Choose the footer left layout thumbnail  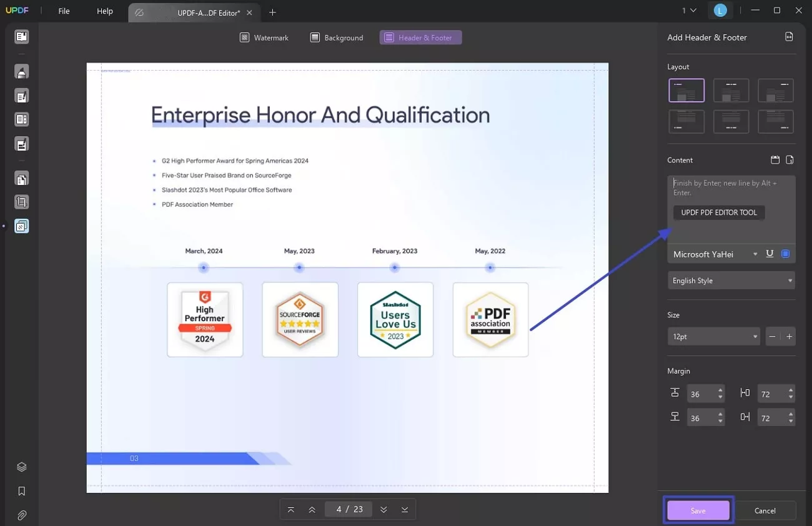[x=686, y=122]
